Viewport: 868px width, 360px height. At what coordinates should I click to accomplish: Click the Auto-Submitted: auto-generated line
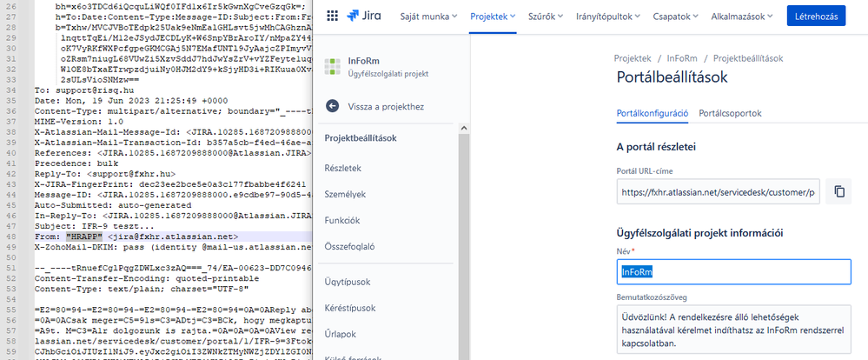[x=113, y=205]
